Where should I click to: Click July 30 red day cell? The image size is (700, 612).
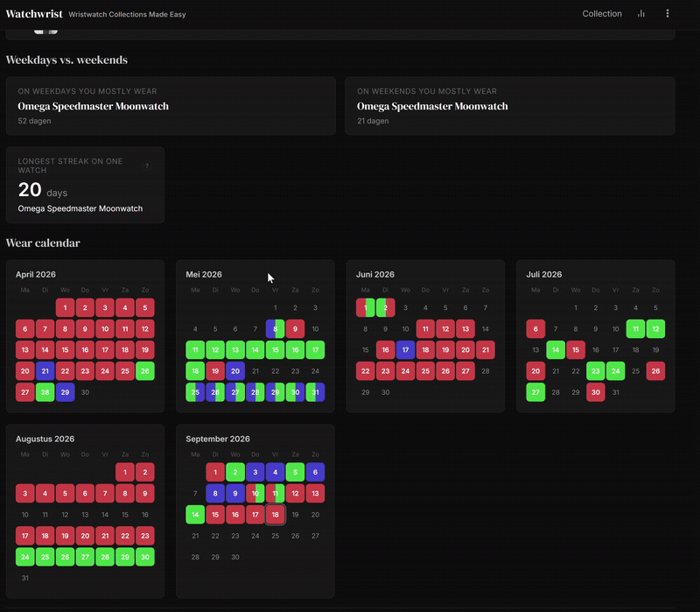tap(596, 392)
